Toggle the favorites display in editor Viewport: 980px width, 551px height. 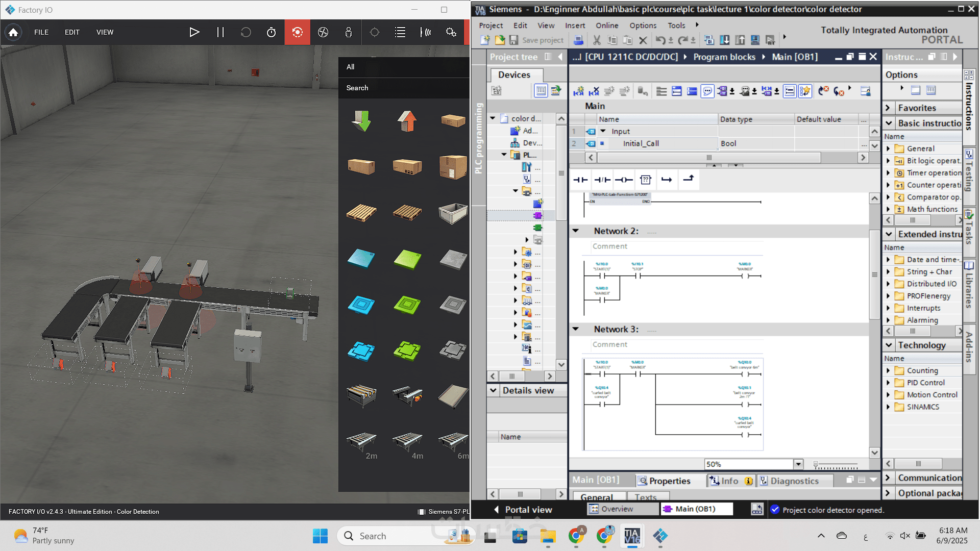[x=805, y=91]
